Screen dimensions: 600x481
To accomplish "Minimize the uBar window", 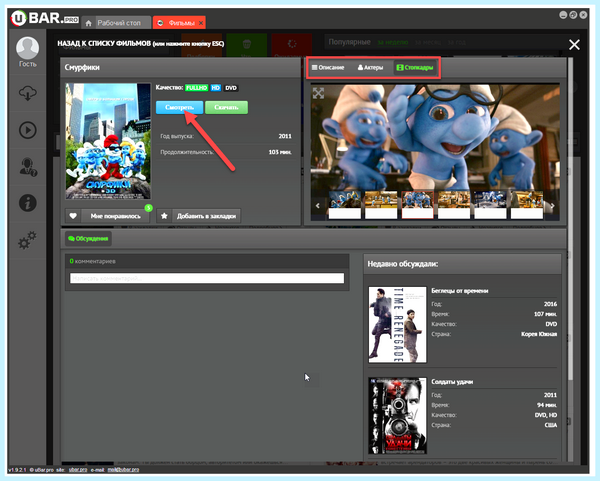I will tap(563, 15).
